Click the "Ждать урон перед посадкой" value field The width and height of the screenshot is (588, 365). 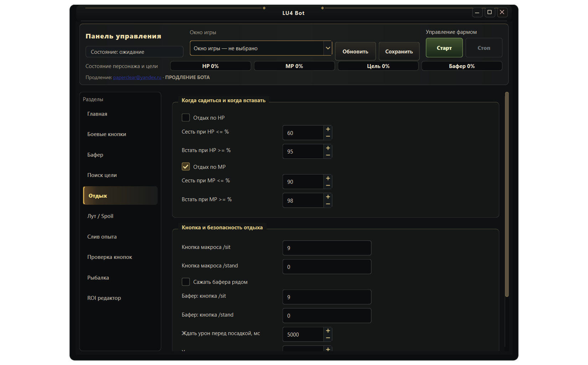[x=303, y=334]
